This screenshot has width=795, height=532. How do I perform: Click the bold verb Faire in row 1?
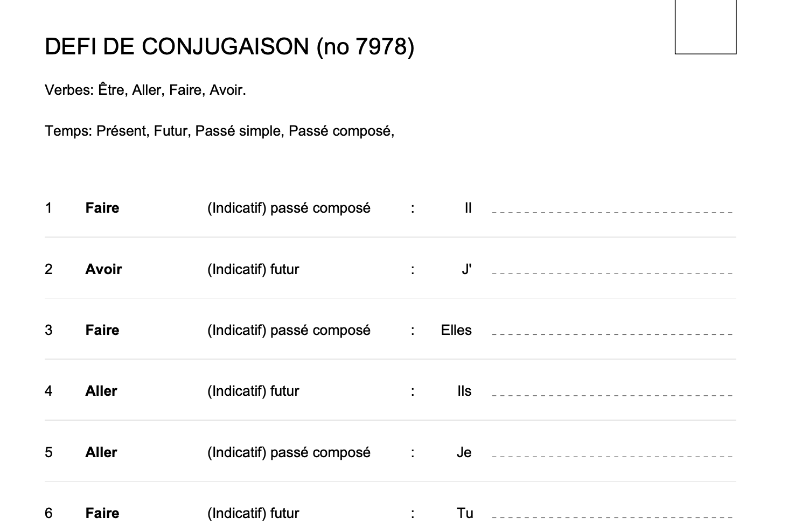(x=102, y=208)
